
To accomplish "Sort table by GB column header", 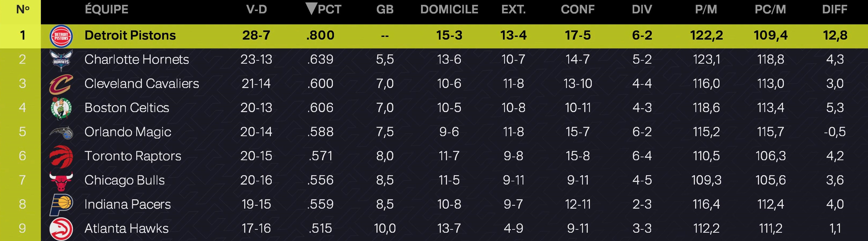I will [385, 9].
